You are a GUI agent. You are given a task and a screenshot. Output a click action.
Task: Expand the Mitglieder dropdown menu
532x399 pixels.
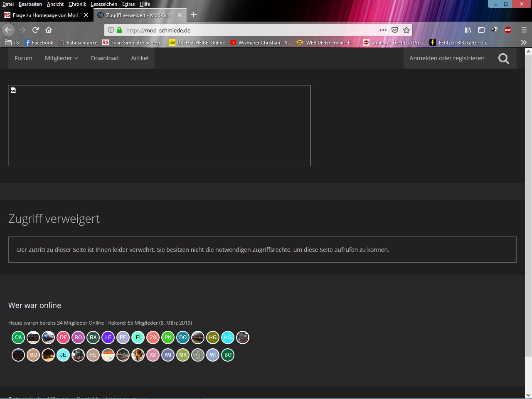point(62,58)
